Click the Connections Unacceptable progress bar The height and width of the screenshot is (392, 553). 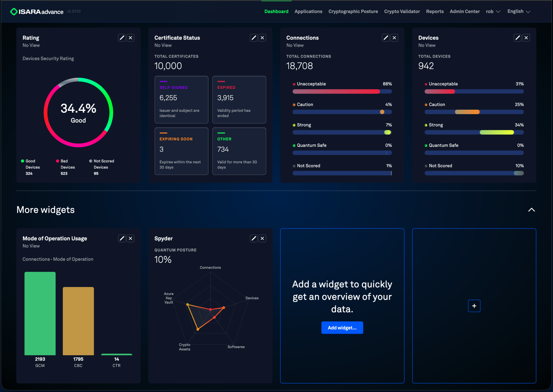pyautogui.click(x=342, y=92)
